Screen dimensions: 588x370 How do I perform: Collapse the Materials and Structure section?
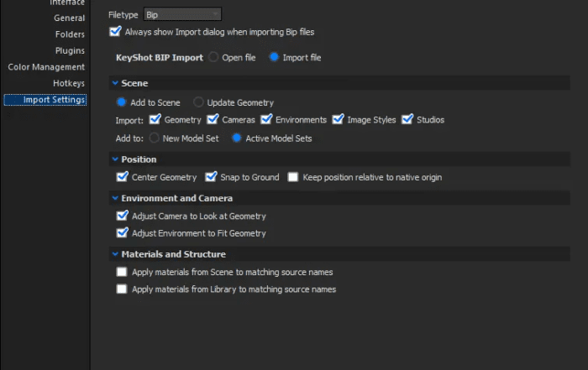coord(115,254)
